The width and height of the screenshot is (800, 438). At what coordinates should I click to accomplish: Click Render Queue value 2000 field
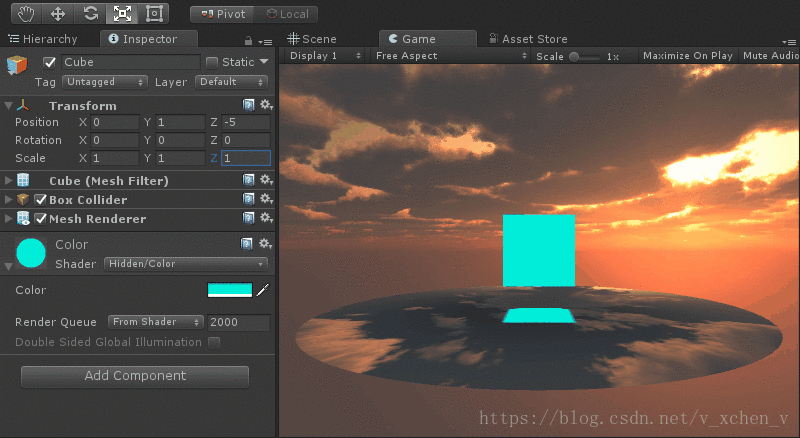pyautogui.click(x=238, y=322)
